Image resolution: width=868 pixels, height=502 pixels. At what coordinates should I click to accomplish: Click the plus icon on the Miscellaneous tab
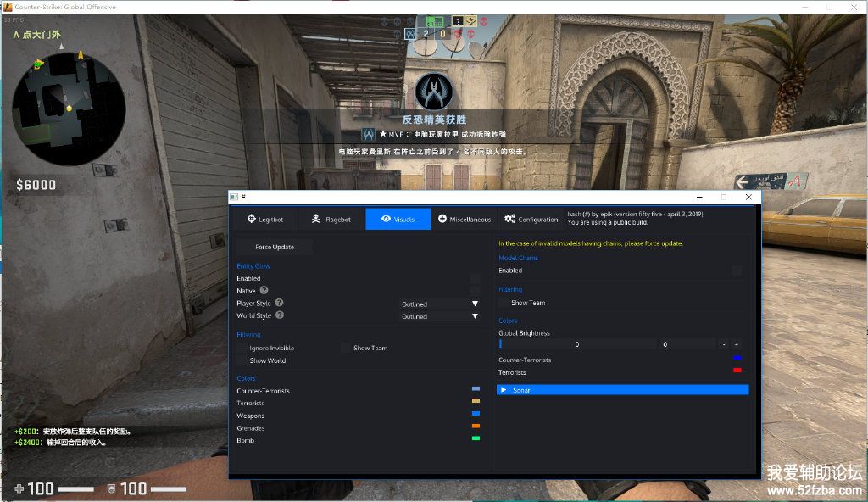click(442, 219)
